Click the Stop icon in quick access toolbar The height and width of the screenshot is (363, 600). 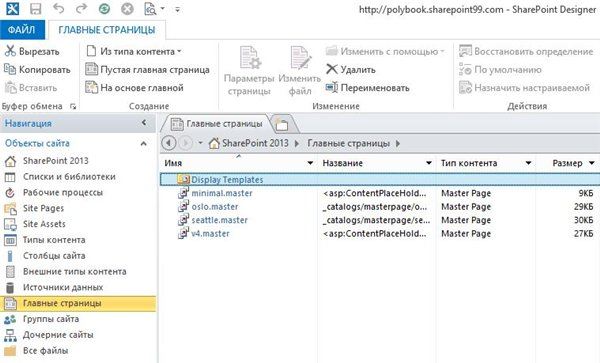coord(127,8)
